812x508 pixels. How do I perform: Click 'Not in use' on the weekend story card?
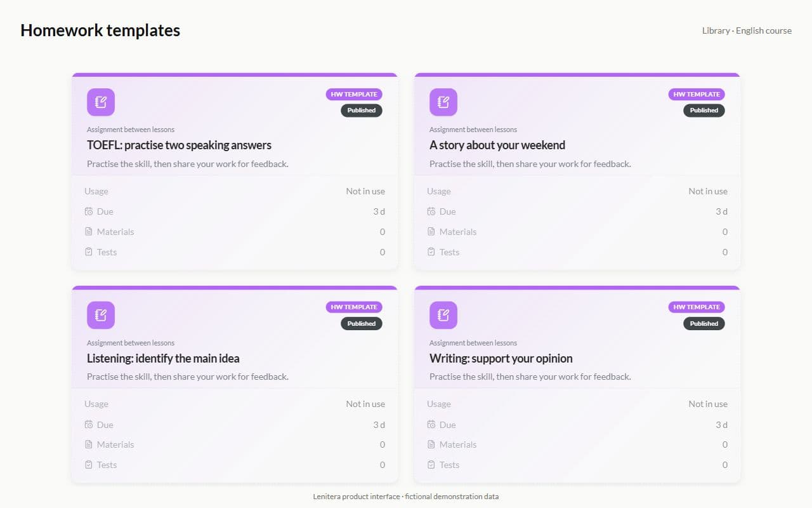point(708,191)
